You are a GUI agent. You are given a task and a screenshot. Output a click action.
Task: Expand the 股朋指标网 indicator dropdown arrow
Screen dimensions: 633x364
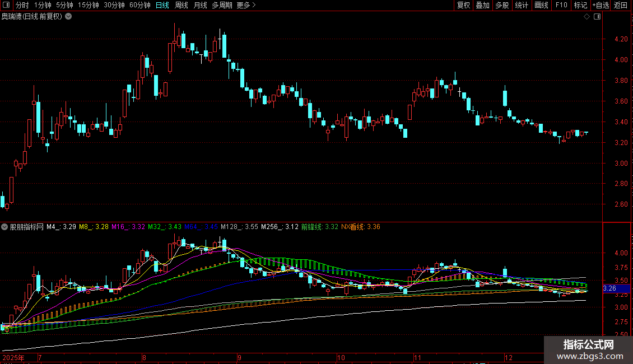tap(4, 227)
